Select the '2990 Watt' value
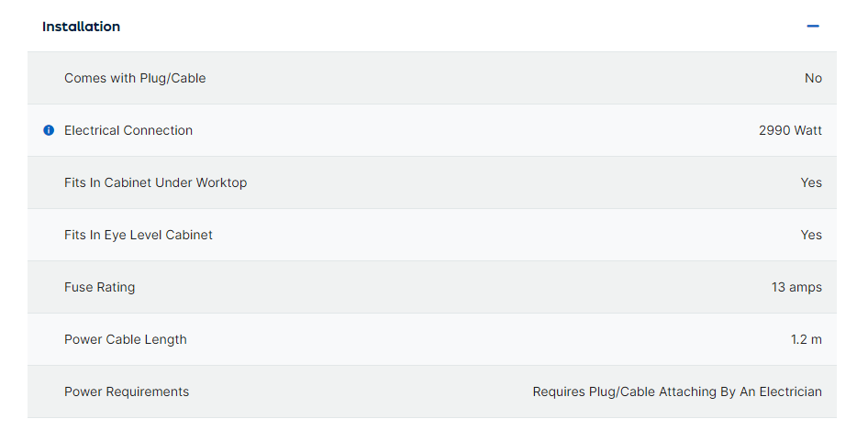This screenshot has width=868, height=430. click(790, 130)
